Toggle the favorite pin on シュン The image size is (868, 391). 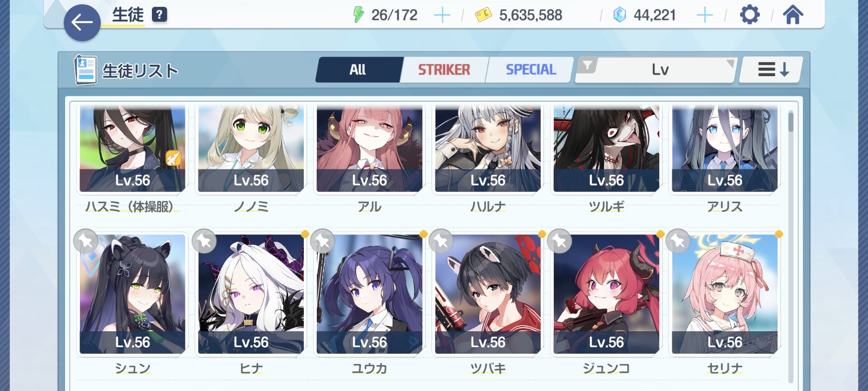(86, 241)
